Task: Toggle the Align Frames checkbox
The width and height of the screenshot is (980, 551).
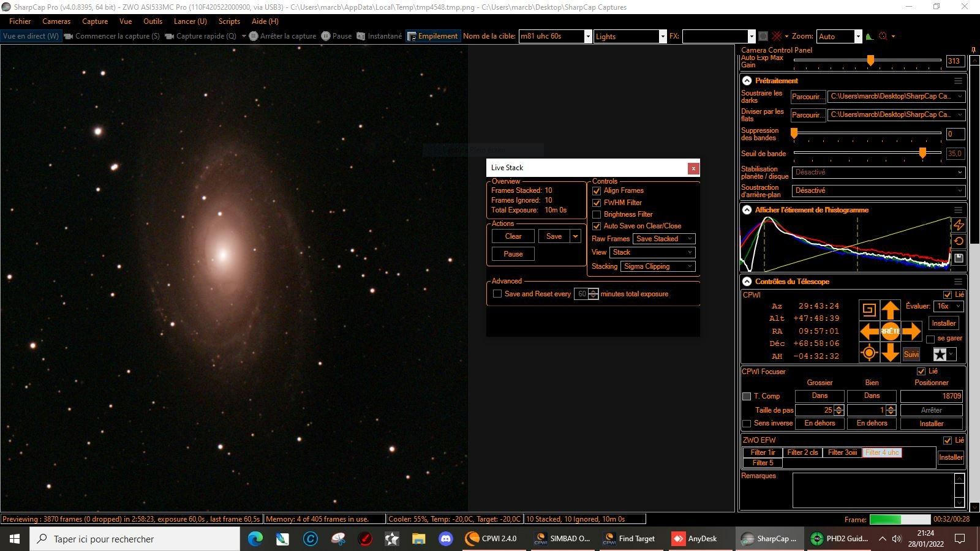Action: 597,191
